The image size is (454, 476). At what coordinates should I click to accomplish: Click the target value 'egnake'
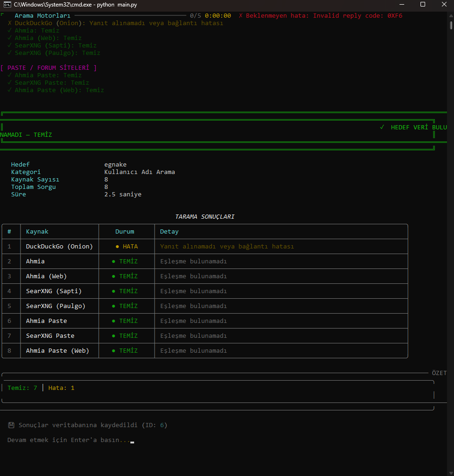coord(115,165)
